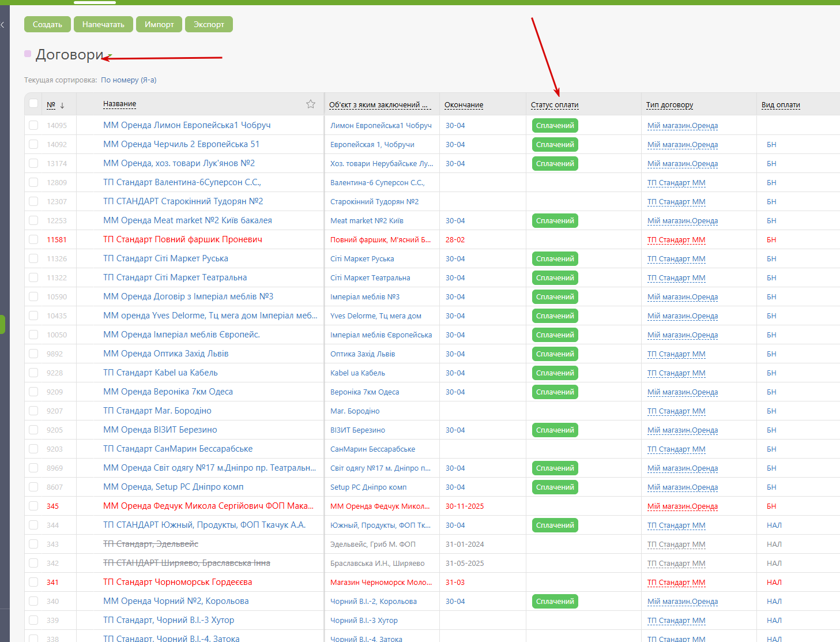Sort by the Вид оплати column header
This screenshot has width=840, height=642.
[781, 105]
